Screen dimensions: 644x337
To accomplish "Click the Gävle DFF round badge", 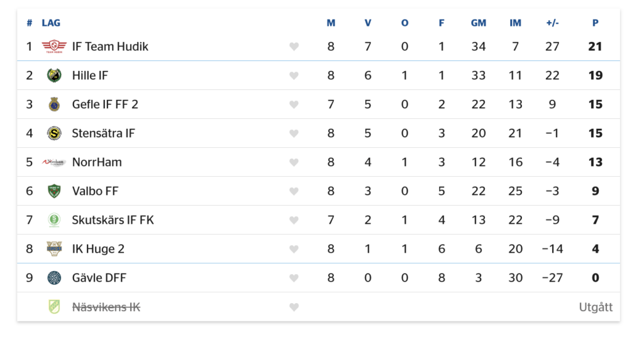I will (x=54, y=278).
